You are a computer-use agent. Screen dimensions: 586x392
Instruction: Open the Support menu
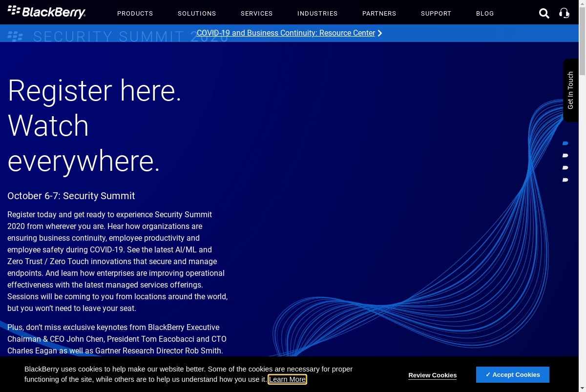[436, 13]
